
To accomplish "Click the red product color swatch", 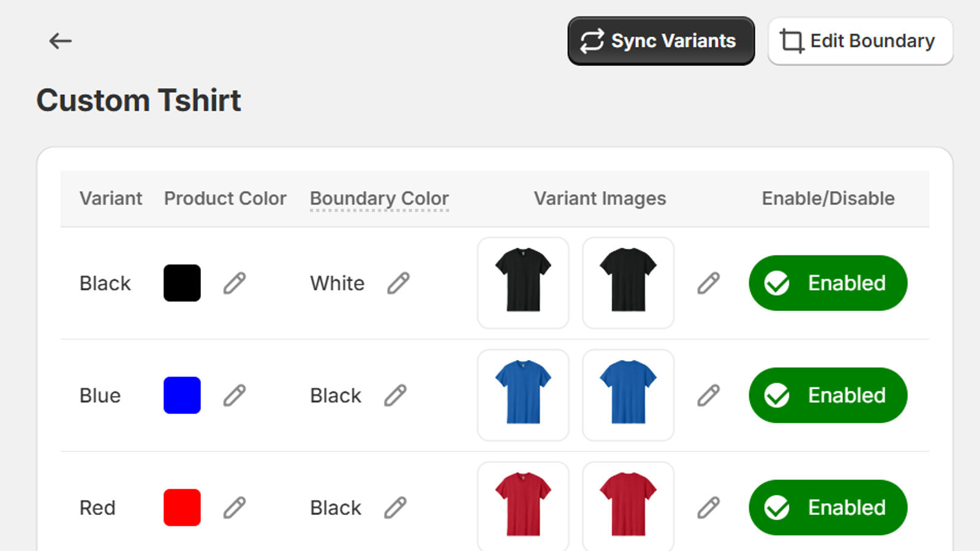I will click(181, 508).
